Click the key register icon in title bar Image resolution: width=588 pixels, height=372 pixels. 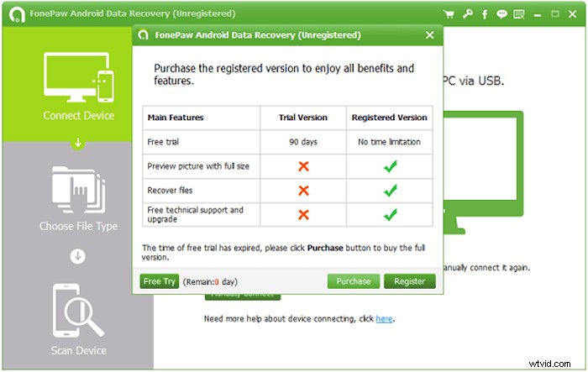[x=467, y=14]
